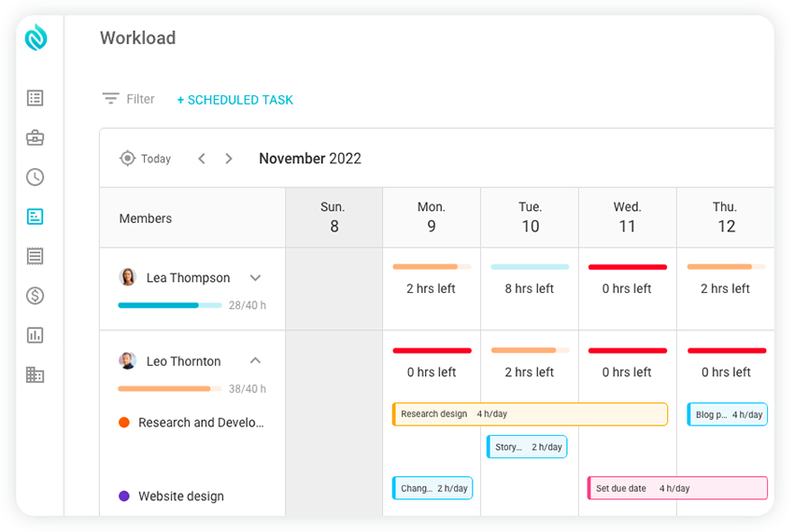Screen dimensions: 794x532
Task: Click + SCHEDULED TASK
Action: point(235,100)
